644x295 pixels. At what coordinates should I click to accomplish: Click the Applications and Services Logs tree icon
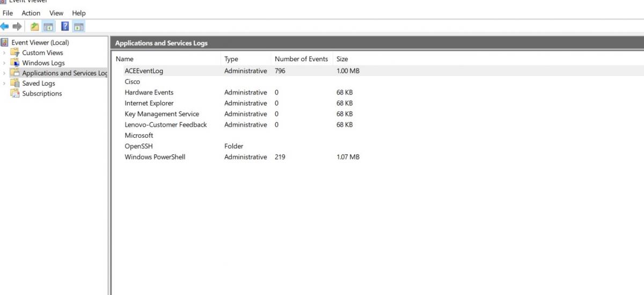point(15,73)
